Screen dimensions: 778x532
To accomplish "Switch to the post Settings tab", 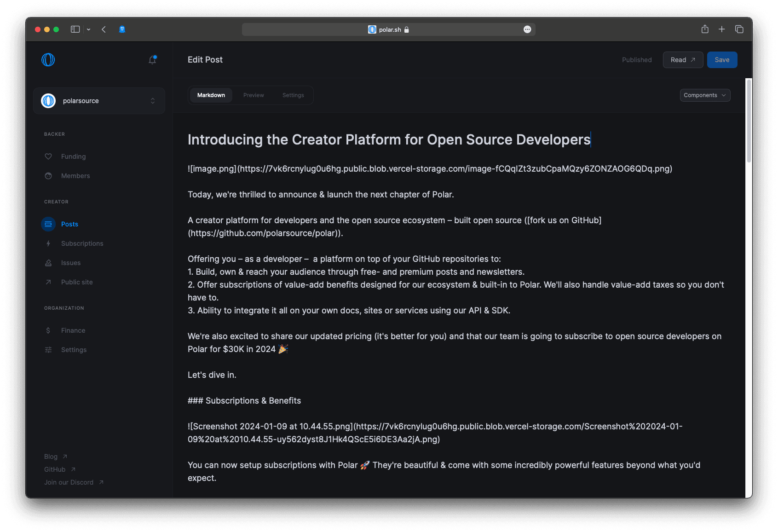I will pos(293,95).
